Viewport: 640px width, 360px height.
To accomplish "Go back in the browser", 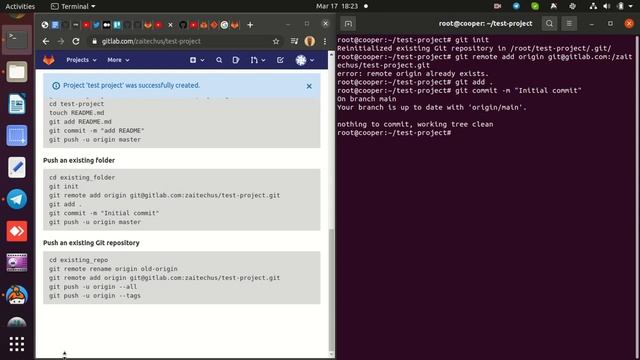I will tap(46, 41).
